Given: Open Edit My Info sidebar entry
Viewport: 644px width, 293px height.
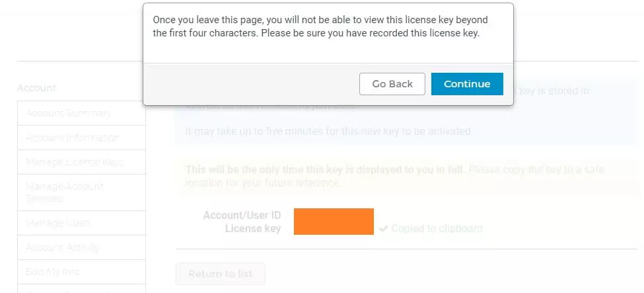Looking at the screenshot, I should pyautogui.click(x=53, y=272).
